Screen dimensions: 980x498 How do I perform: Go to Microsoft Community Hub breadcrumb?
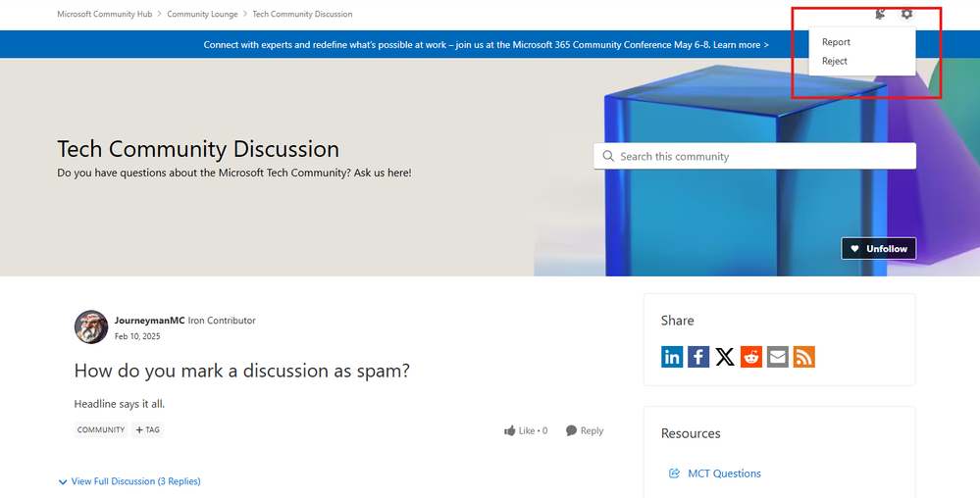[104, 14]
